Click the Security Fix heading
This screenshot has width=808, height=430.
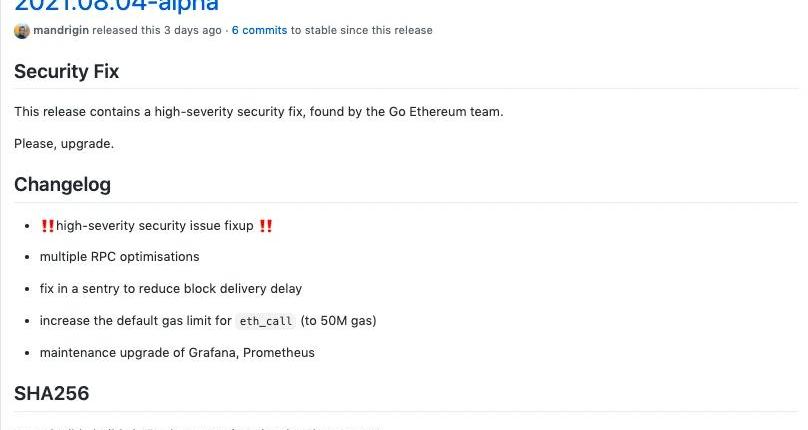(66, 72)
